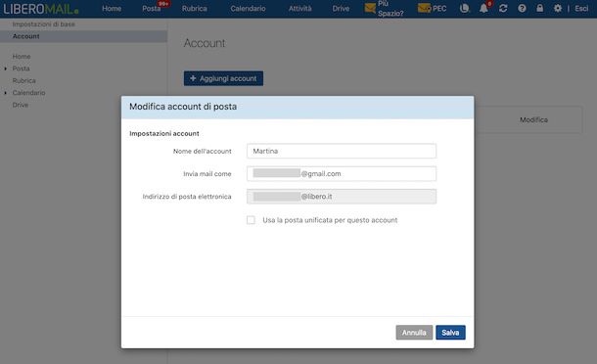The height and width of the screenshot is (364, 597).
Task: Expand the Posta tree item arrow
Action: (5, 68)
